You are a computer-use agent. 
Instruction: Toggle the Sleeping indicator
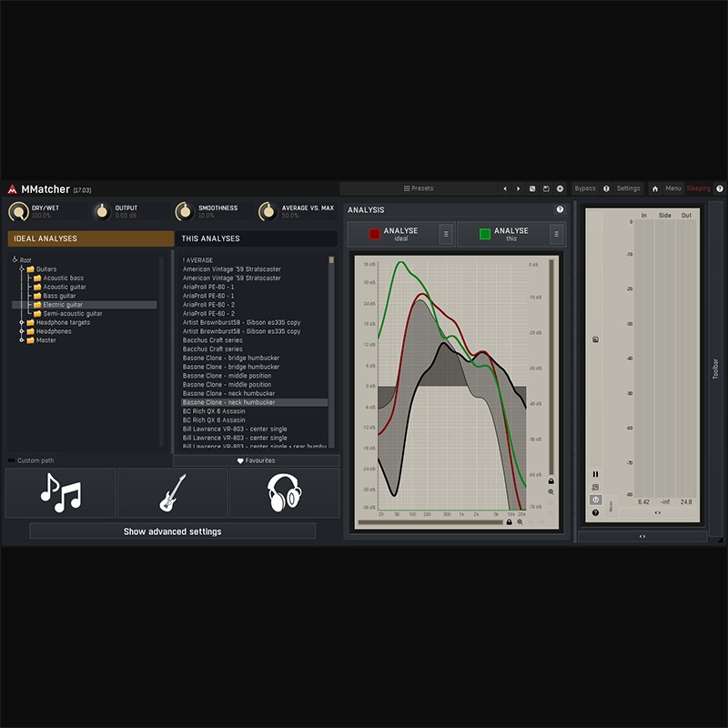[x=698, y=188]
